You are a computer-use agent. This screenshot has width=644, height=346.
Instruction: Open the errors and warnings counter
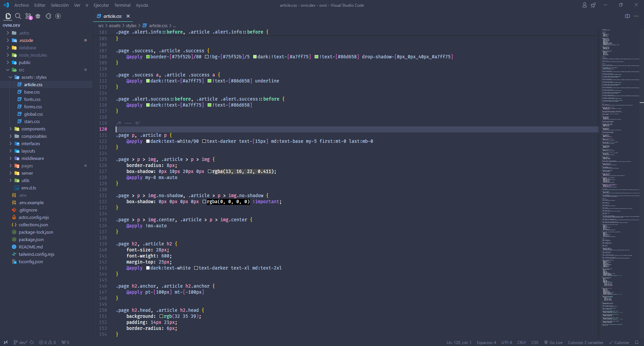pyautogui.click(x=47, y=342)
